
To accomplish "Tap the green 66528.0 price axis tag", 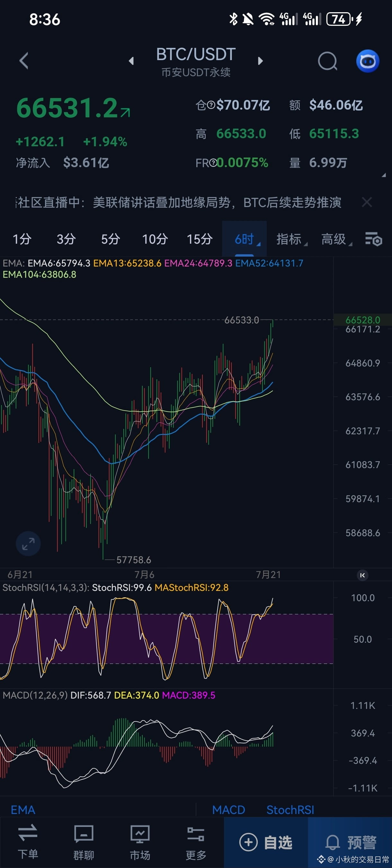I will (363, 320).
